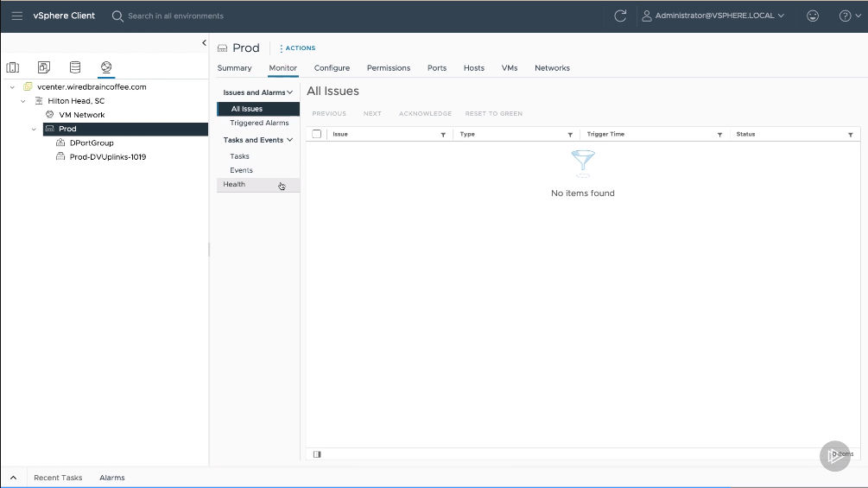Tick the select-all checkbox in Issues table

[x=317, y=135]
